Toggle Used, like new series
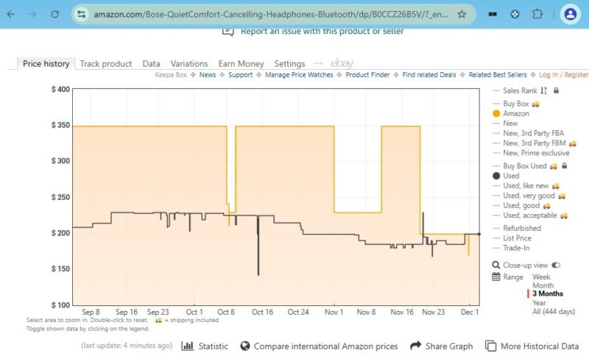589x364 pixels. point(526,186)
